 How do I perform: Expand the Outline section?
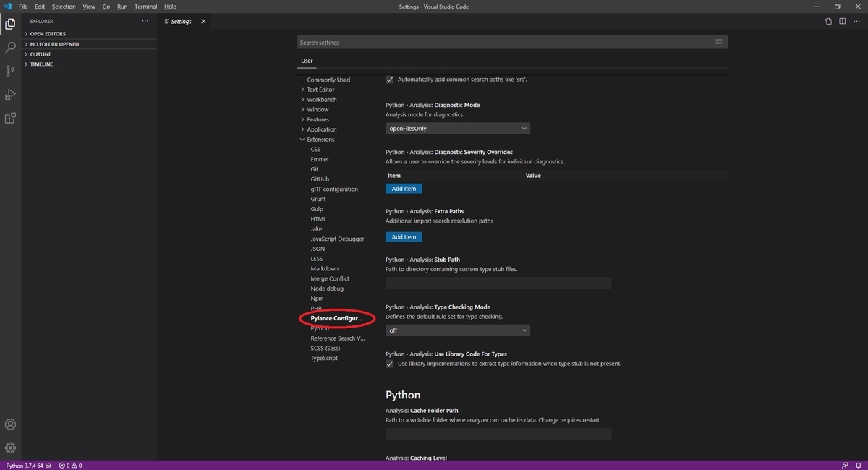[90, 54]
